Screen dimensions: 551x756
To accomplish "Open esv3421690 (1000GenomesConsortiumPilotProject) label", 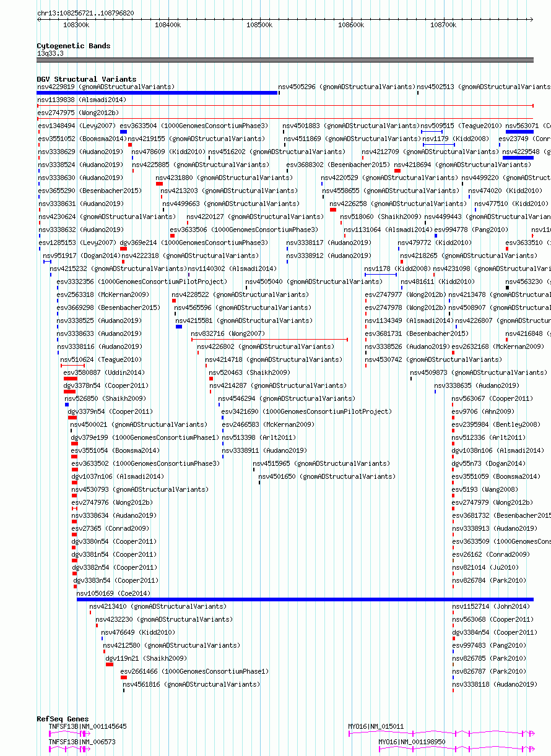I will (x=306, y=411).
